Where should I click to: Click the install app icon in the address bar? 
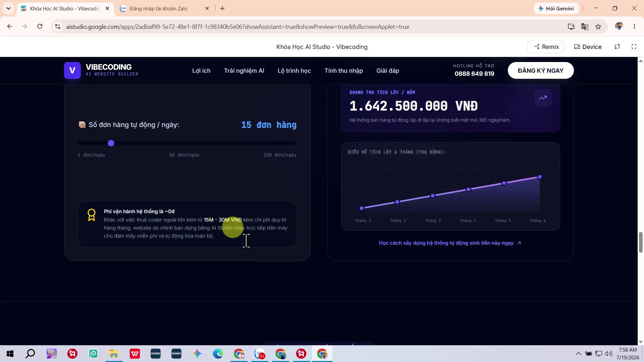coord(571,27)
